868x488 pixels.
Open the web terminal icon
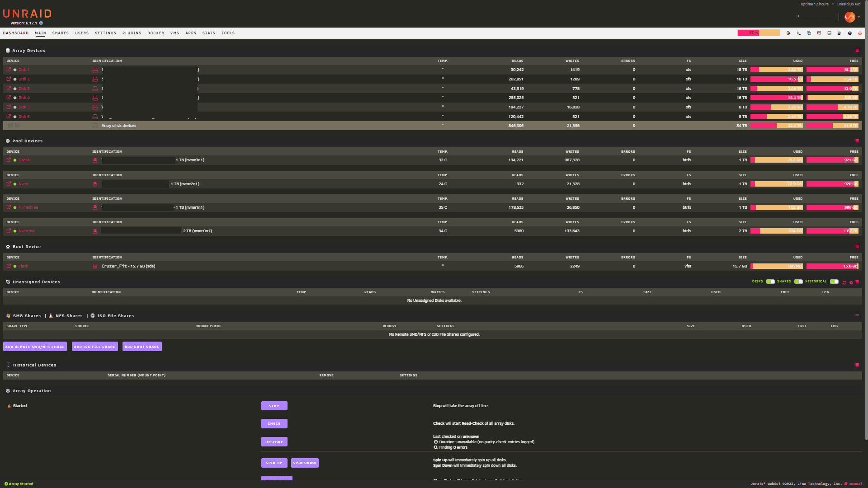tap(798, 33)
